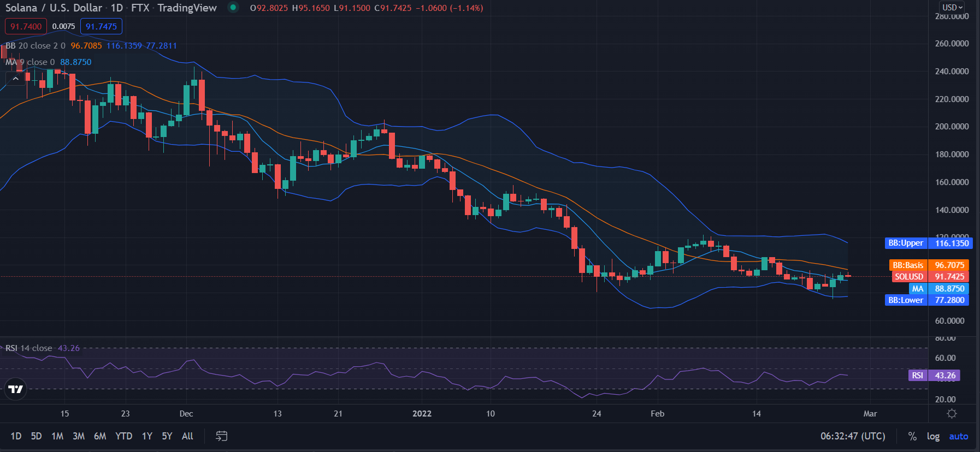Click the BB basis value 96.7085
This screenshot has height=452, width=980.
[x=86, y=46]
